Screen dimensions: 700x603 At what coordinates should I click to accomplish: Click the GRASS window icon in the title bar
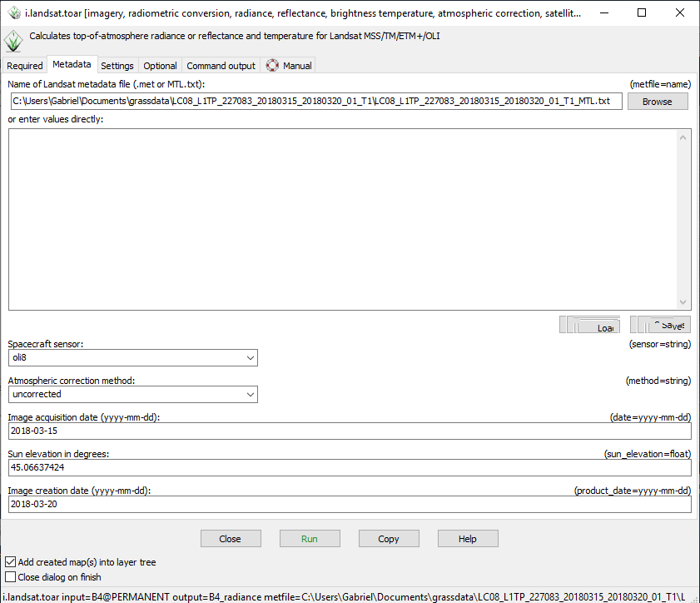14,13
